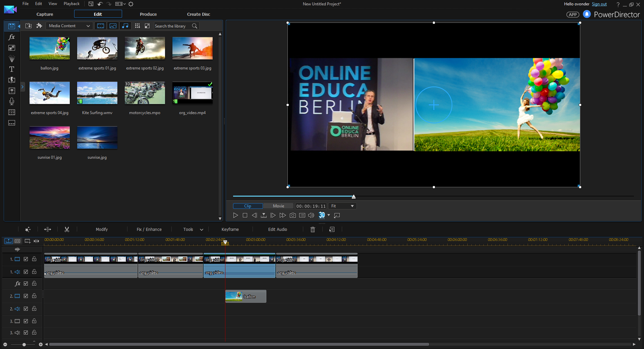Lock video track 1 with padlock
The width and height of the screenshot is (644, 349).
pos(34,259)
